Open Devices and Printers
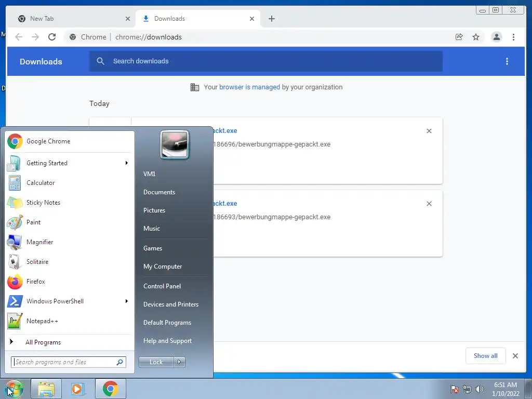Screen dimensions: 532x399 171,304
